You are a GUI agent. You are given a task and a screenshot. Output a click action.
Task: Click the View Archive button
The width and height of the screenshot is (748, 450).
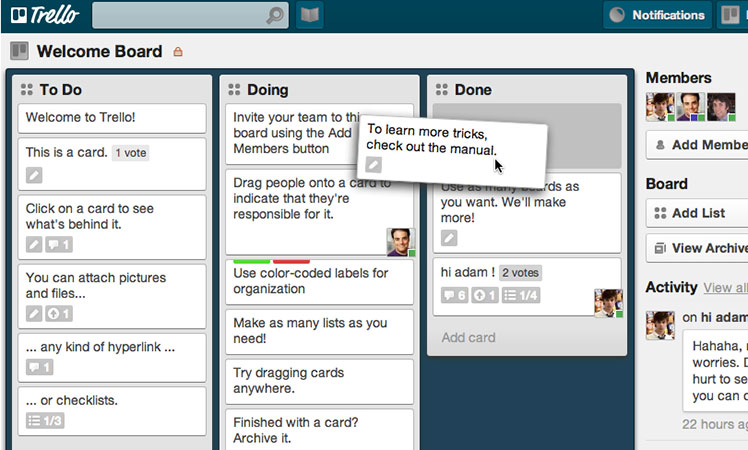(697, 248)
